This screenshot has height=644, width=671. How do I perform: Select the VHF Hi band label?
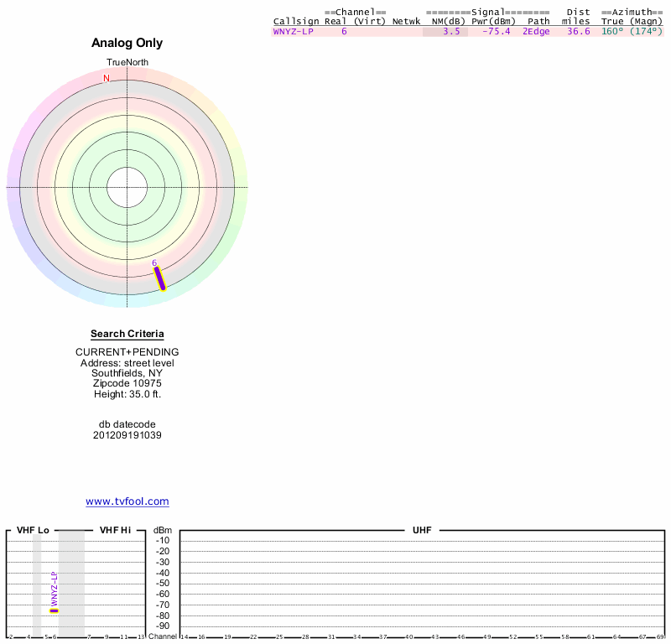point(115,531)
